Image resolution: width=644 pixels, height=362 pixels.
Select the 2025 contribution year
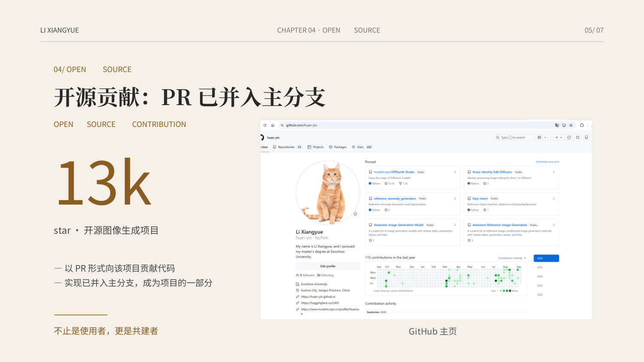540,268
